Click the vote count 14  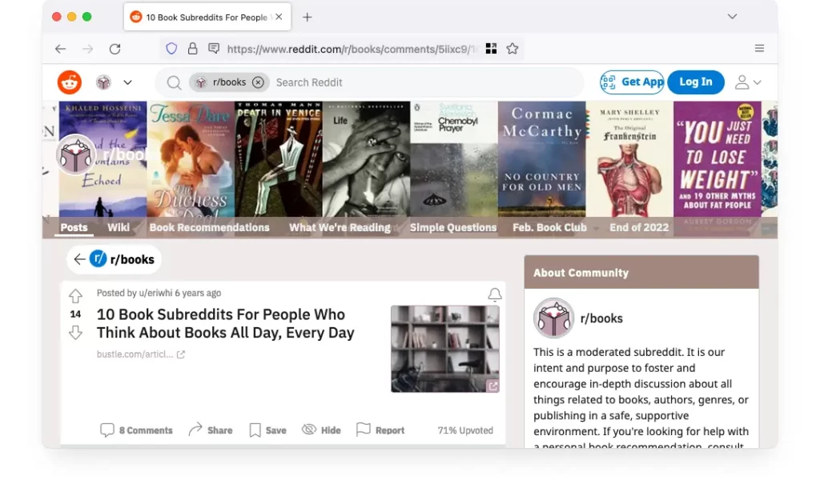pyautogui.click(x=75, y=314)
